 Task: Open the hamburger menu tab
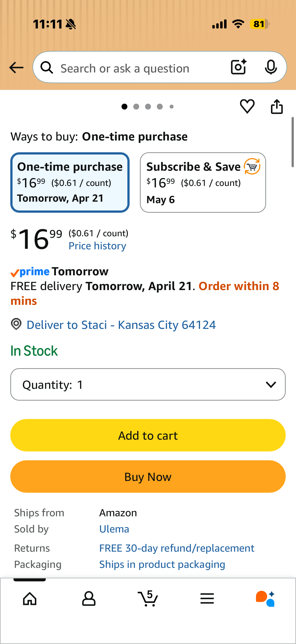click(207, 599)
